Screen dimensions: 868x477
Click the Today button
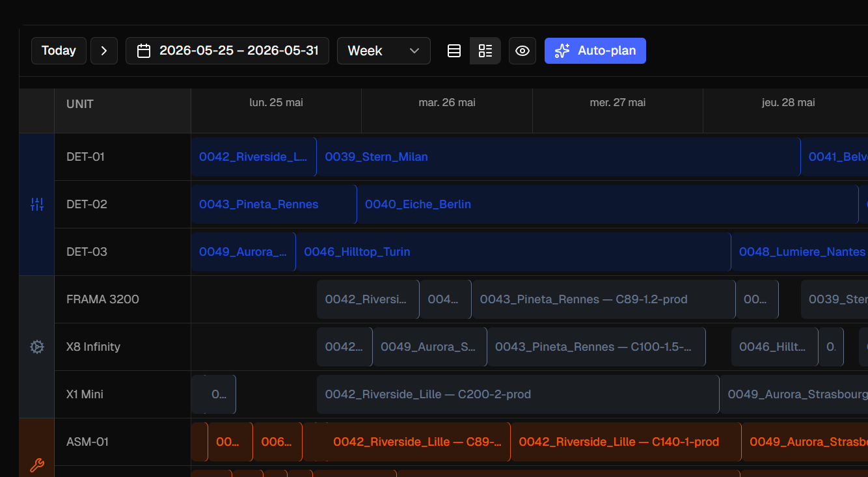(x=59, y=51)
